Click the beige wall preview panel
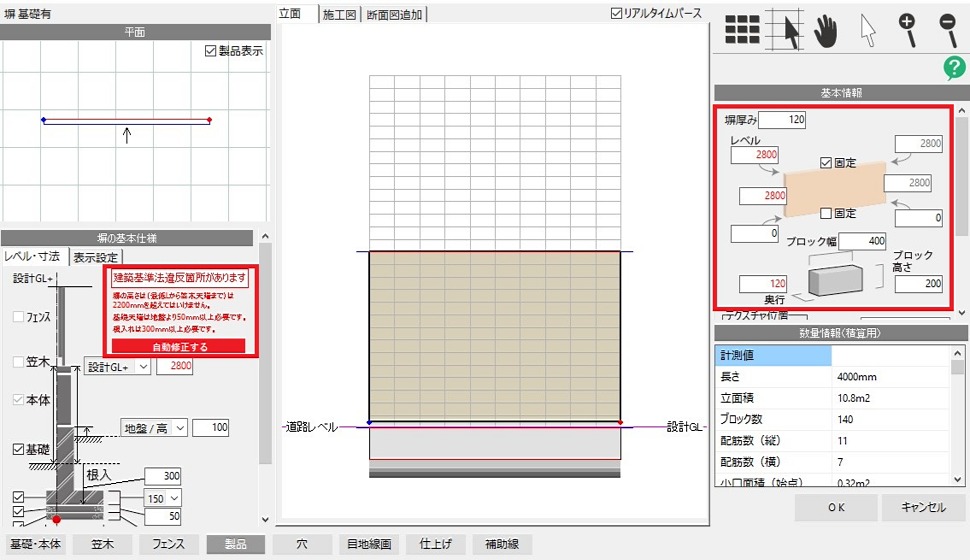 coord(835,189)
